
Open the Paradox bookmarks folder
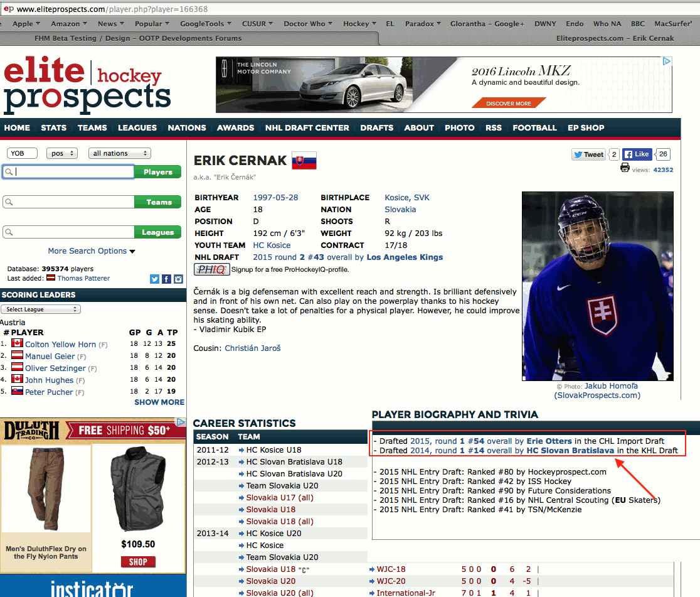pyautogui.click(x=423, y=24)
